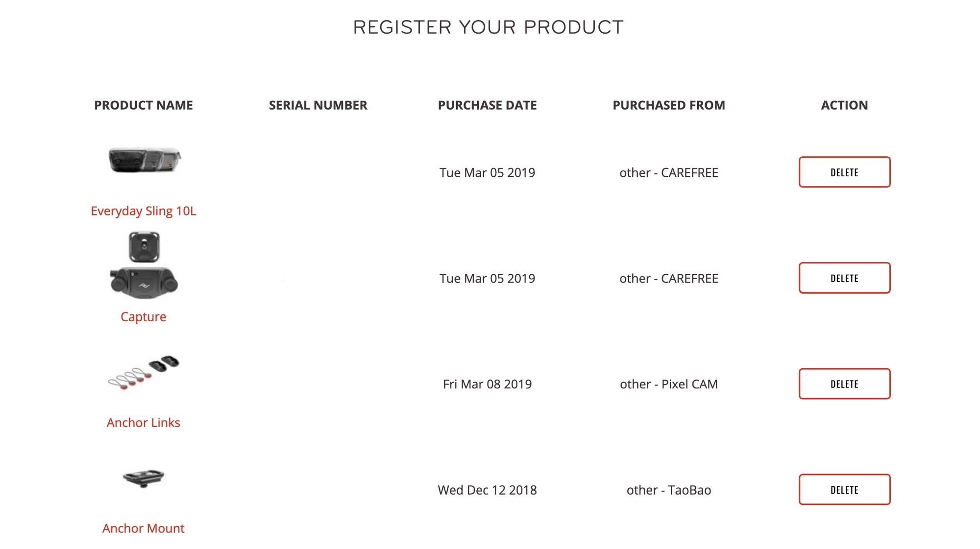Viewport: 980px width, 549px height.
Task: Click the Action column header
Action: coord(844,105)
